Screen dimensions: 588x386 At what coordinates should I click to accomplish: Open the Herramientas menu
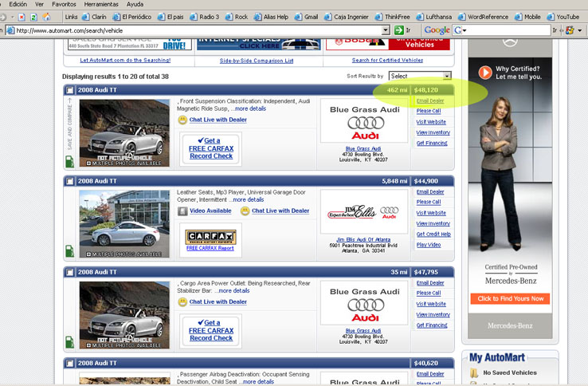(101, 4)
